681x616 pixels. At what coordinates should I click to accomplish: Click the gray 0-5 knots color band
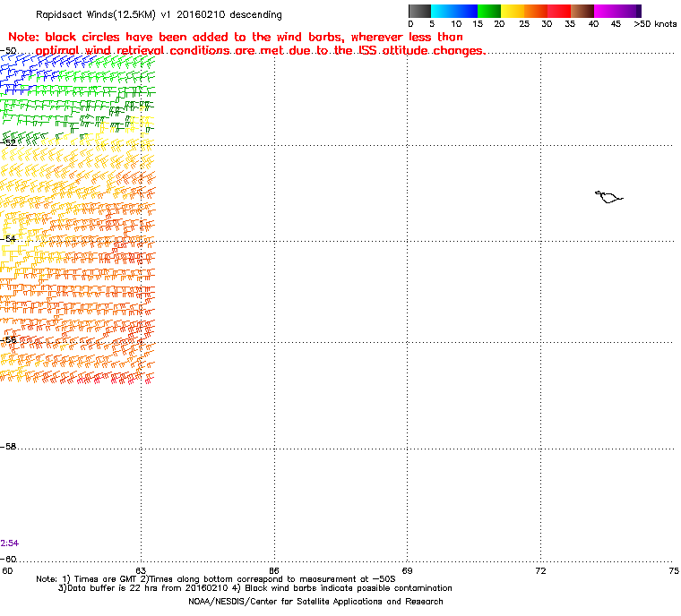[x=419, y=11]
